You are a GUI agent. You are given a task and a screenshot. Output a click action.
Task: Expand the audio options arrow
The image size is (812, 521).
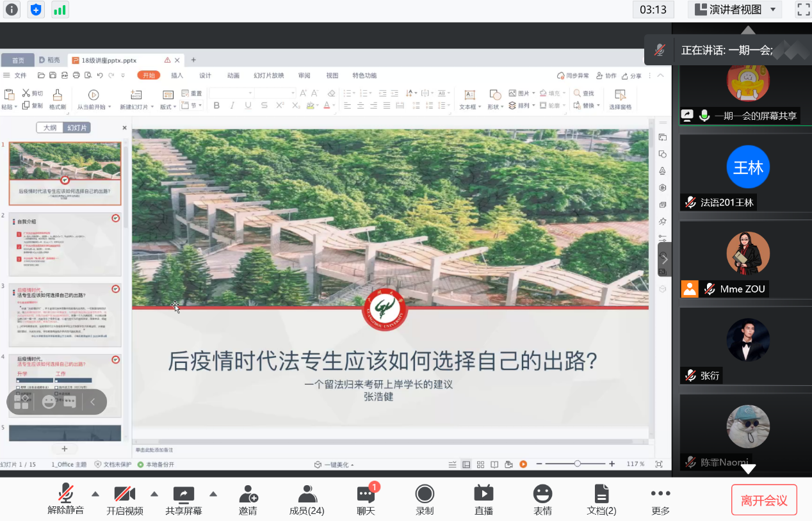pos(95,493)
